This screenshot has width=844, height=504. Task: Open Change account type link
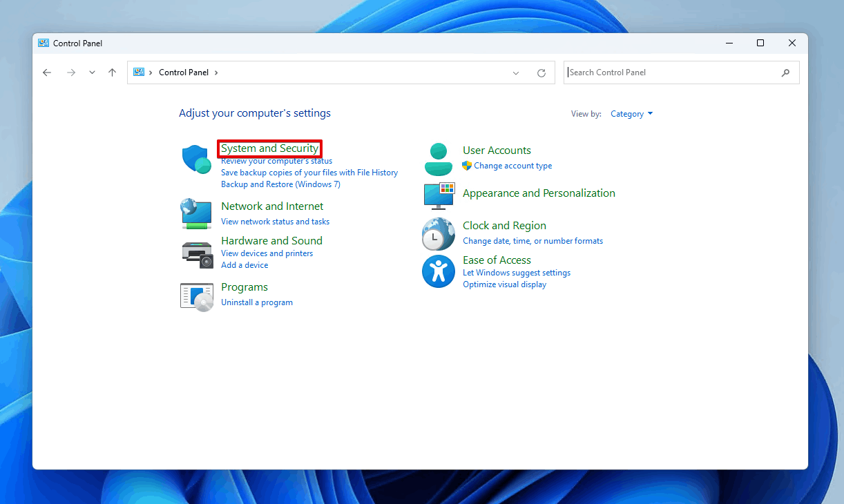512,166
